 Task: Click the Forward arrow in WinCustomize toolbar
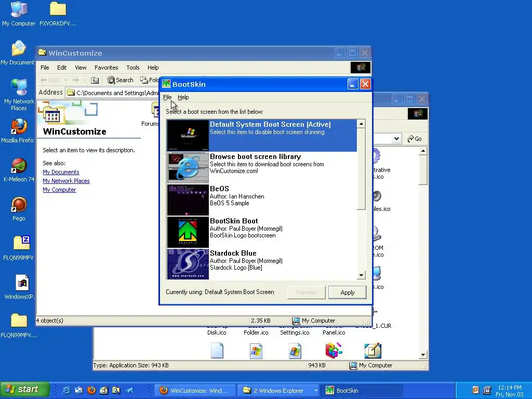[x=76, y=80]
